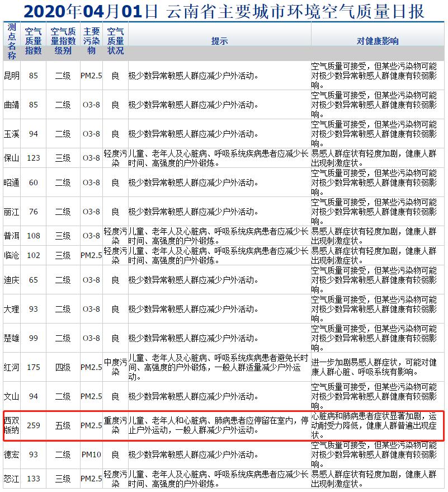Image resolution: width=448 pixels, height=492 pixels.
Task: Click the 四级 level cell
Action: point(63,367)
